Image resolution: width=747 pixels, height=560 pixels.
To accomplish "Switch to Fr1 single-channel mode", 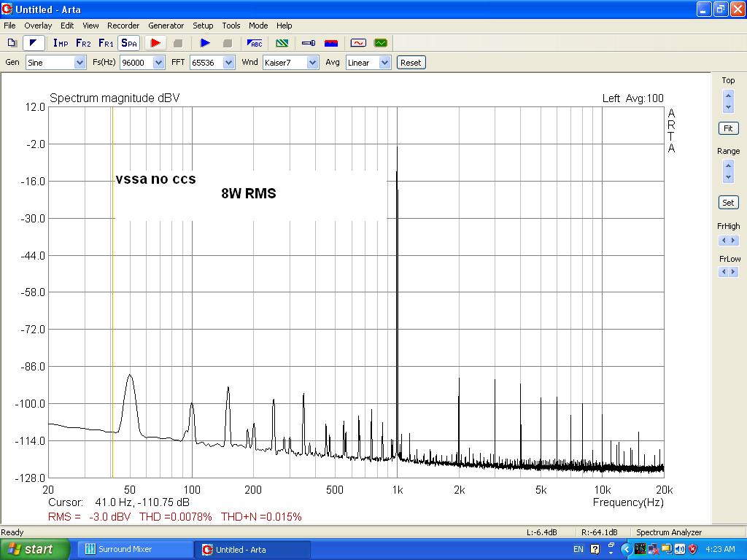I will [106, 43].
